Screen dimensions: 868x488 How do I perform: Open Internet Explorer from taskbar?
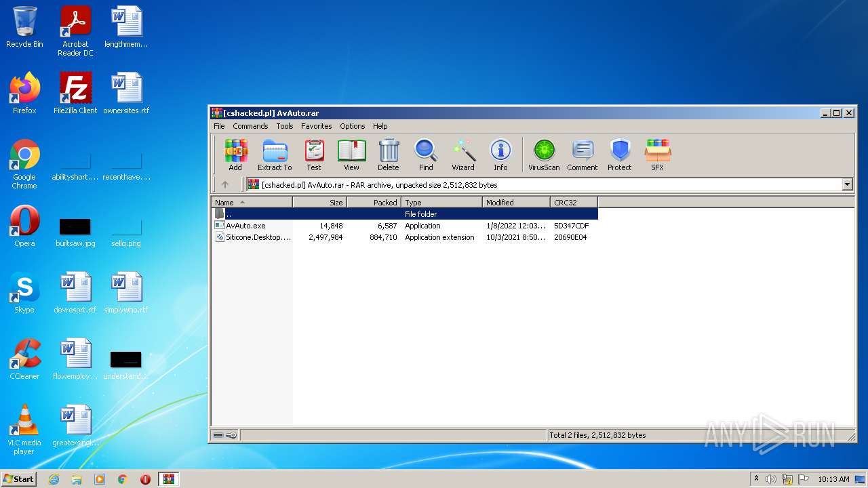[x=54, y=479]
